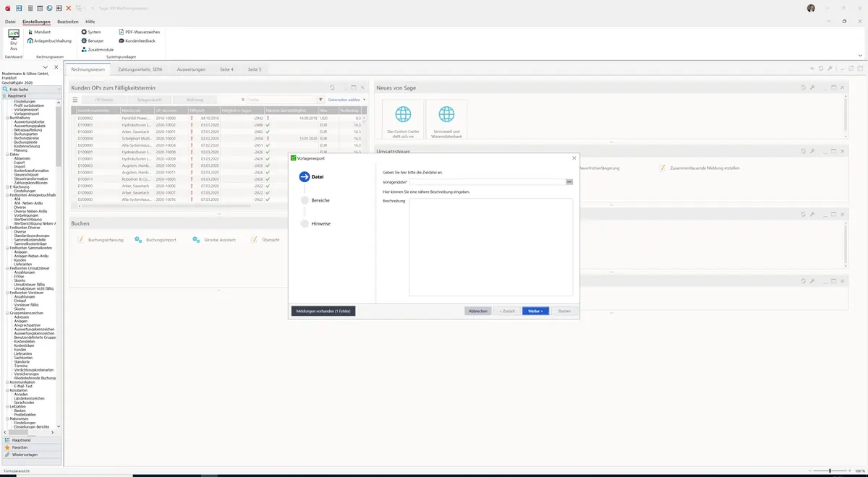Screen dimensions: 868x477
Task: Open the Hilfe menu
Action: click(90, 22)
